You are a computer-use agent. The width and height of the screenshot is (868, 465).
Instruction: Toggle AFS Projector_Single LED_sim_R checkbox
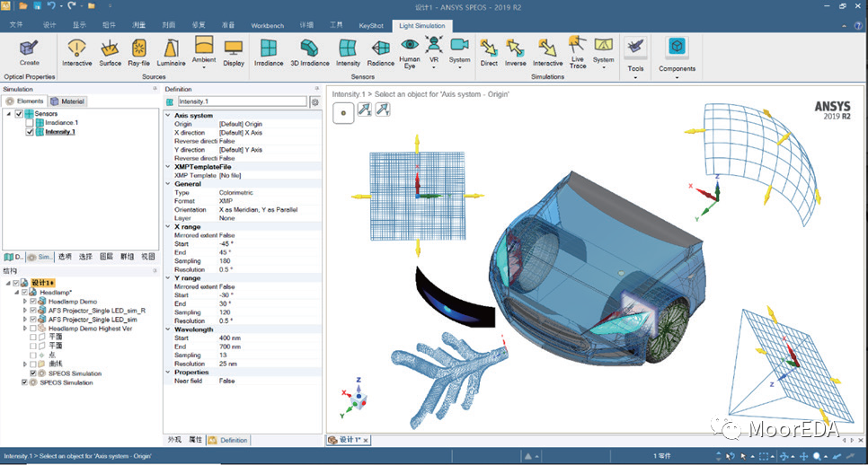[x=33, y=311]
